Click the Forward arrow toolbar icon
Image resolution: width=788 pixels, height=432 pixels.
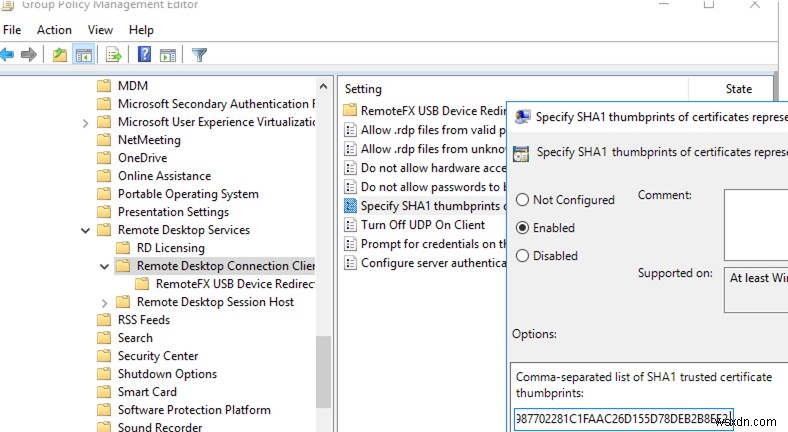click(31, 55)
